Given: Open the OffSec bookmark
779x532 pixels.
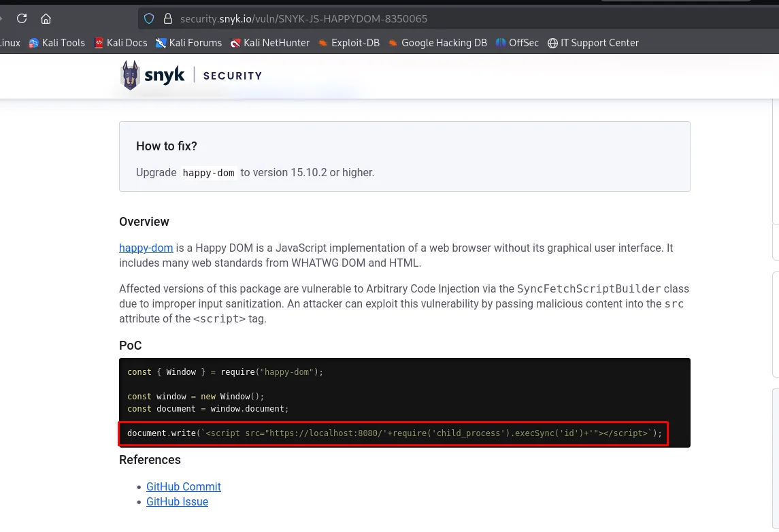Looking at the screenshot, I should pyautogui.click(x=517, y=43).
